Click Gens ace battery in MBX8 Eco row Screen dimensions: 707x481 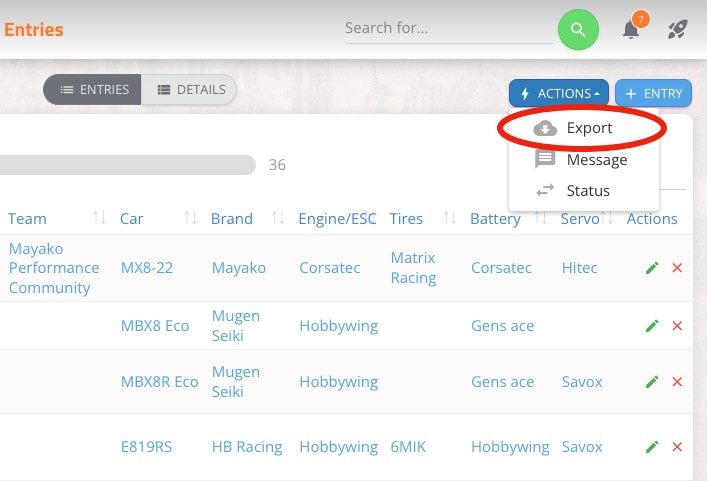(502, 325)
